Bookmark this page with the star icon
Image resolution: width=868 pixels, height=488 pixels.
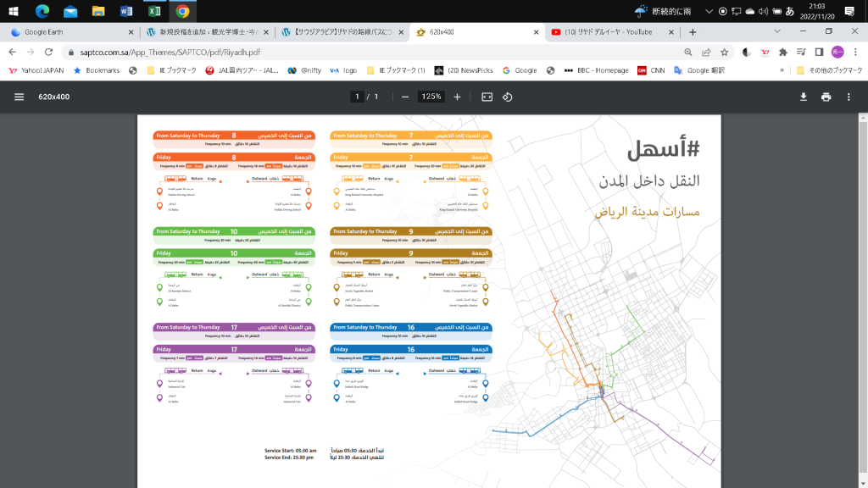725,52
